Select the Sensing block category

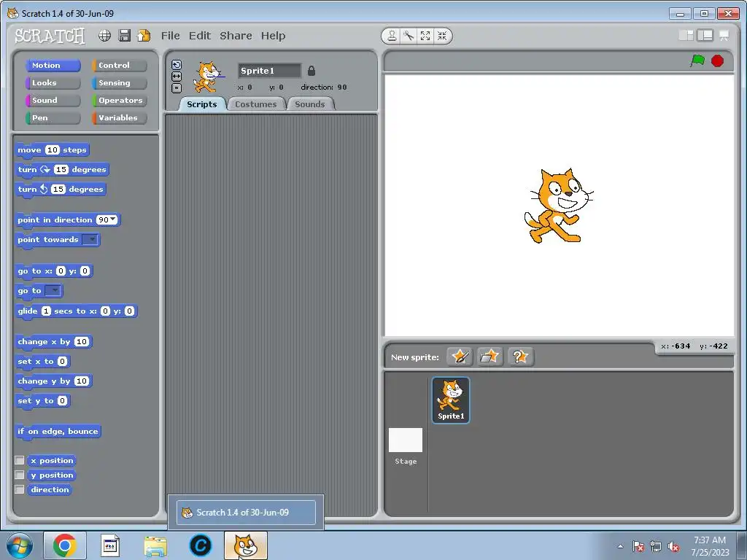pyautogui.click(x=119, y=83)
